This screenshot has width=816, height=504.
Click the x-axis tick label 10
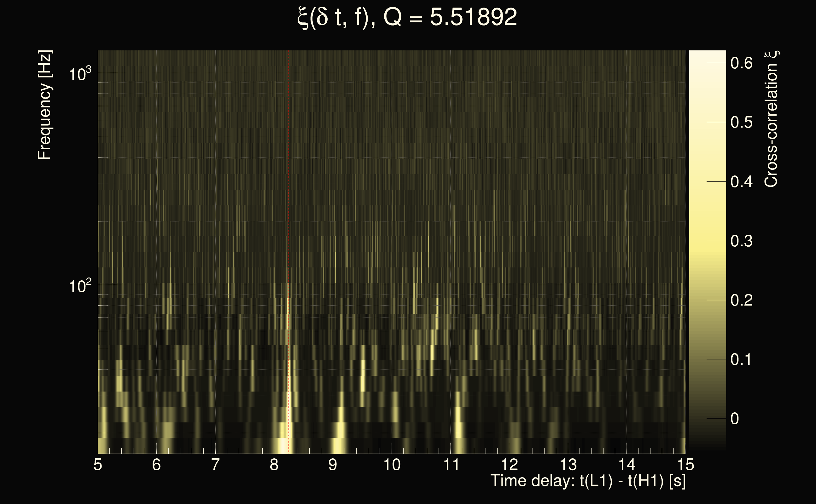click(392, 465)
